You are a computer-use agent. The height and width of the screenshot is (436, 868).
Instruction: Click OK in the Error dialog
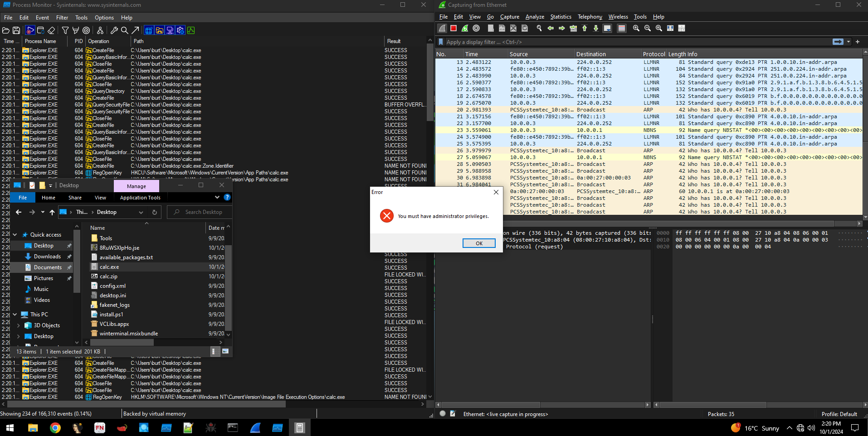click(479, 243)
